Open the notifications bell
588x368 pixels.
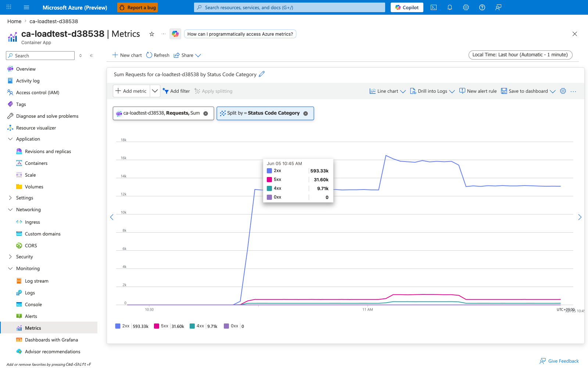[450, 7]
